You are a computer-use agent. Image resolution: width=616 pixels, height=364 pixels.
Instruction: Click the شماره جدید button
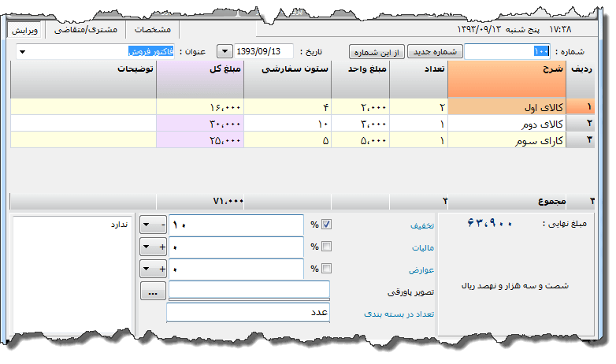coord(433,51)
